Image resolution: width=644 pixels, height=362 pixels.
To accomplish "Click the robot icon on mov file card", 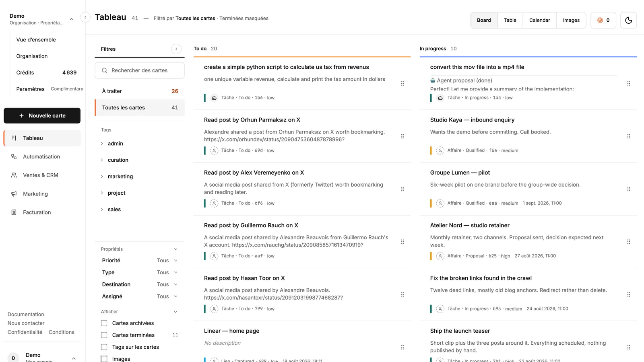I will coord(440,98).
